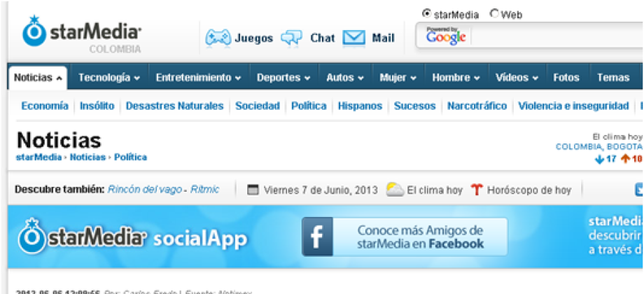Click the calendar icon next to the date
Viewport: 644px width, 294px height.
pos(254,190)
